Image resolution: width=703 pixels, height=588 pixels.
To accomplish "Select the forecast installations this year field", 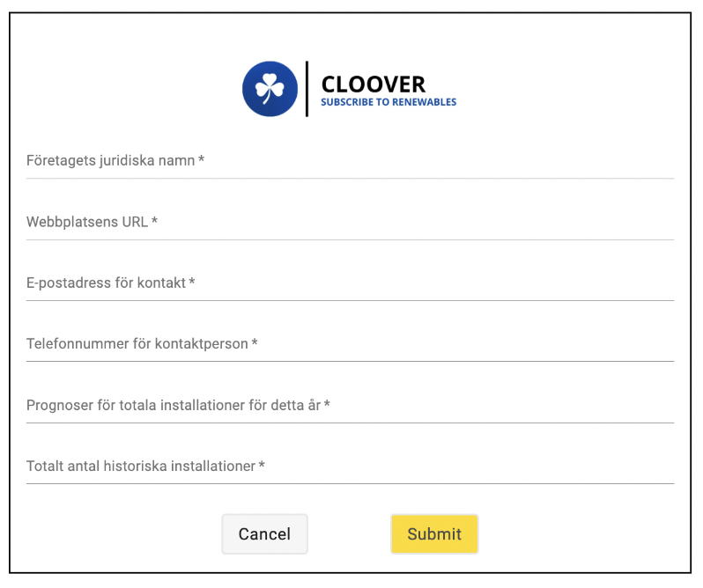I will pos(350,405).
